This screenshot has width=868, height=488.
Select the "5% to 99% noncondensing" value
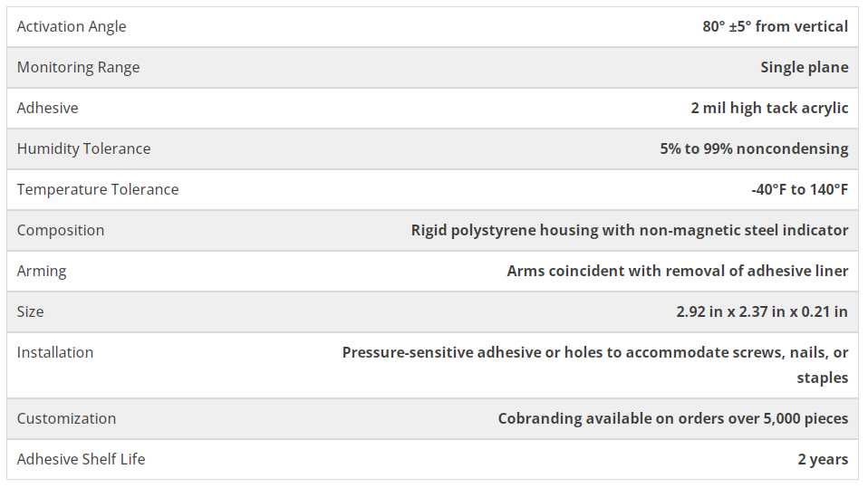click(754, 148)
